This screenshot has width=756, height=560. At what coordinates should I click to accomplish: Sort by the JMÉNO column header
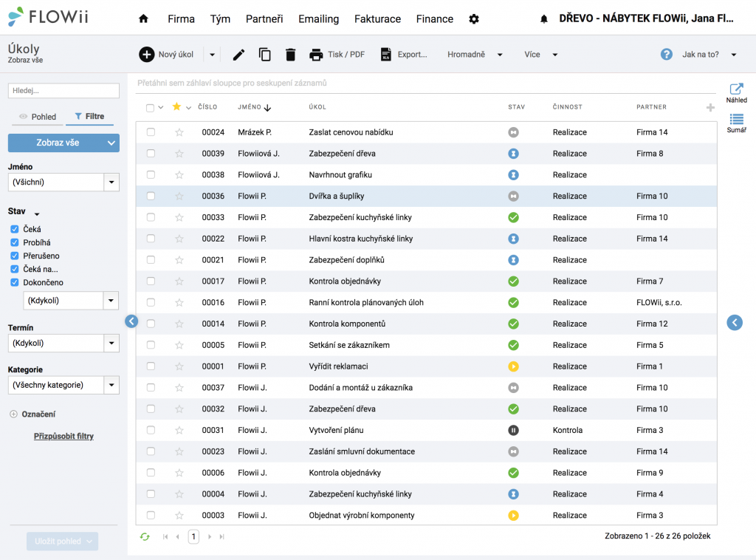250,107
